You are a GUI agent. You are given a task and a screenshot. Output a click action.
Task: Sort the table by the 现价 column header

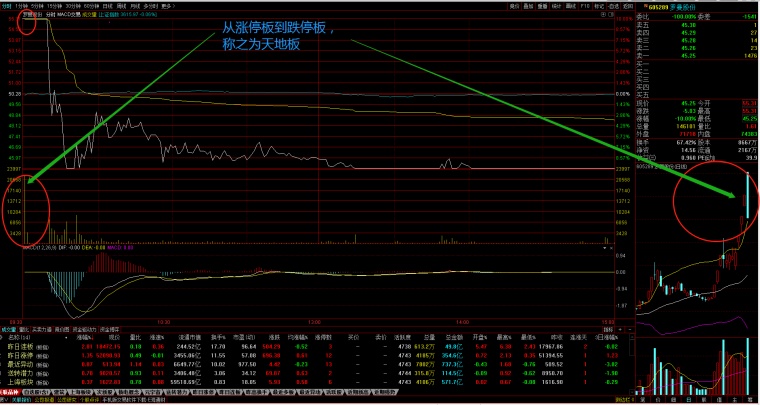pos(114,337)
